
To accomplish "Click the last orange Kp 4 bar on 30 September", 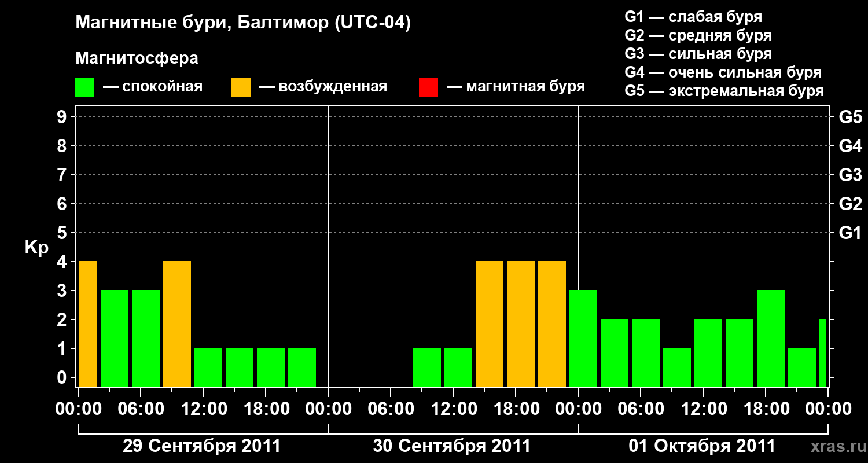I will pyautogui.click(x=552, y=324).
